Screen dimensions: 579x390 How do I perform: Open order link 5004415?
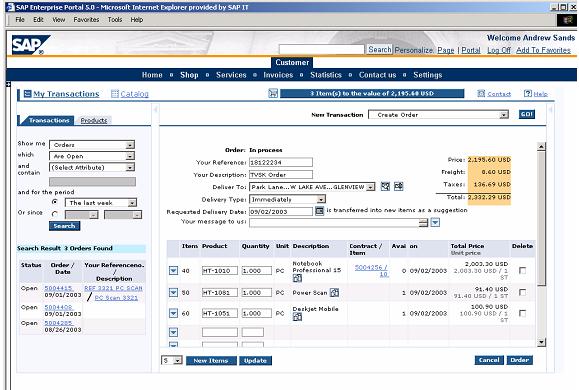point(58,288)
